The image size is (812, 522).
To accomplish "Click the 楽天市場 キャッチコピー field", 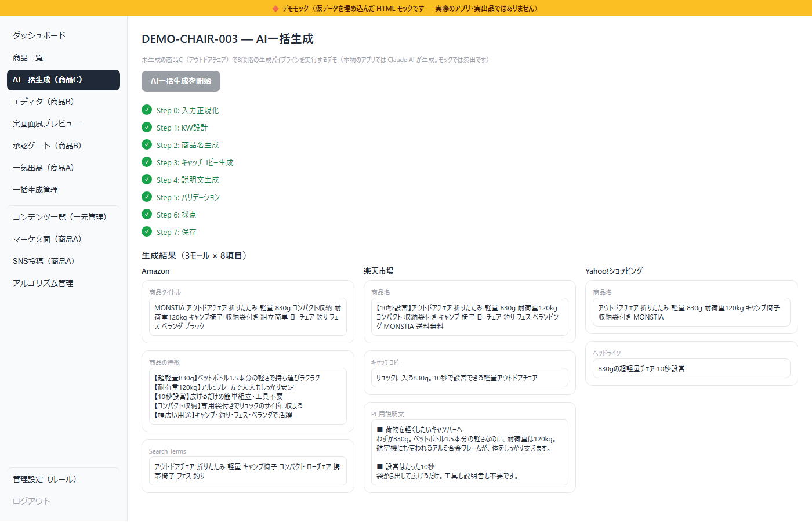I will pyautogui.click(x=470, y=378).
